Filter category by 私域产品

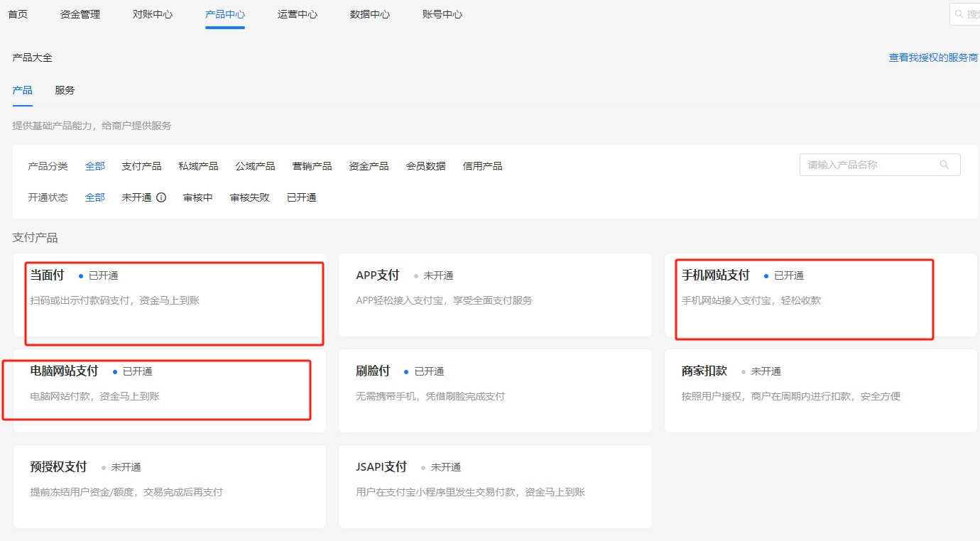[199, 166]
